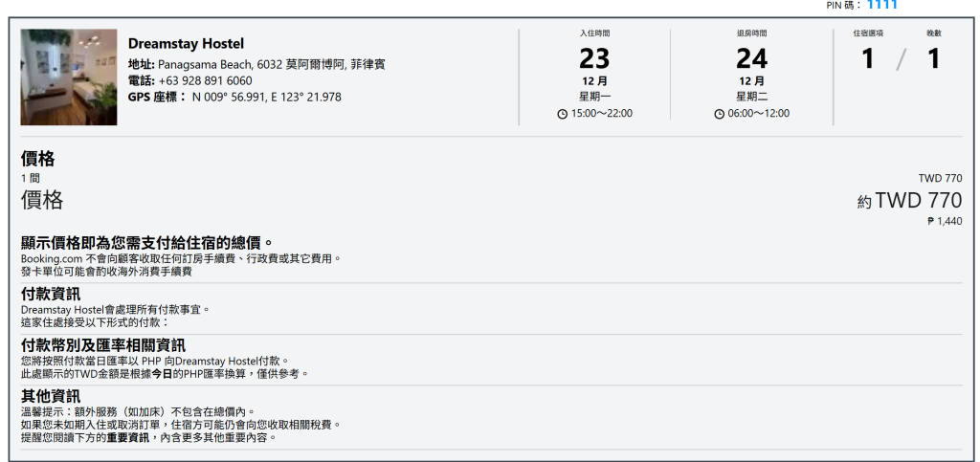Screen dimensions: 980x462
Task: Click the 06:00～12:00 check-out hours
Action: tap(758, 114)
